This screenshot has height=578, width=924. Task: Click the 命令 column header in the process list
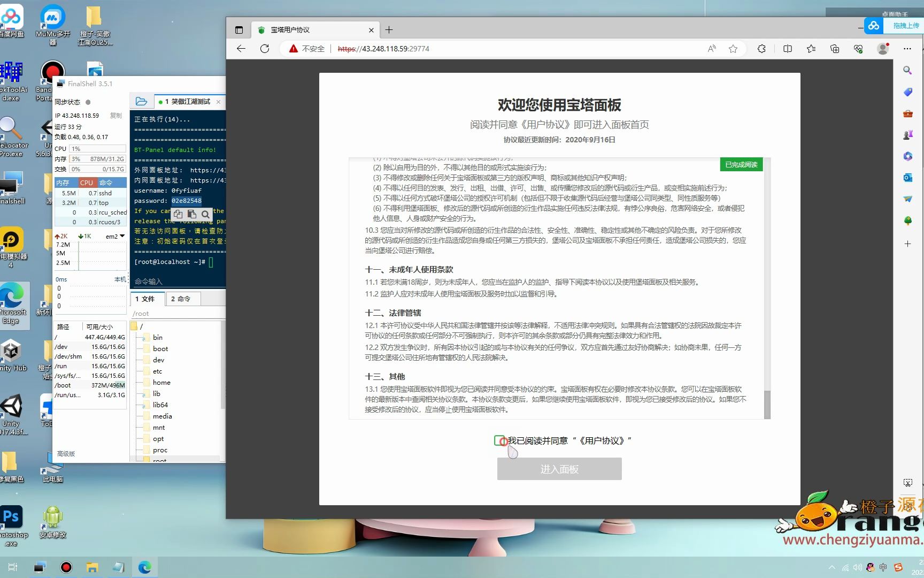tap(112, 182)
